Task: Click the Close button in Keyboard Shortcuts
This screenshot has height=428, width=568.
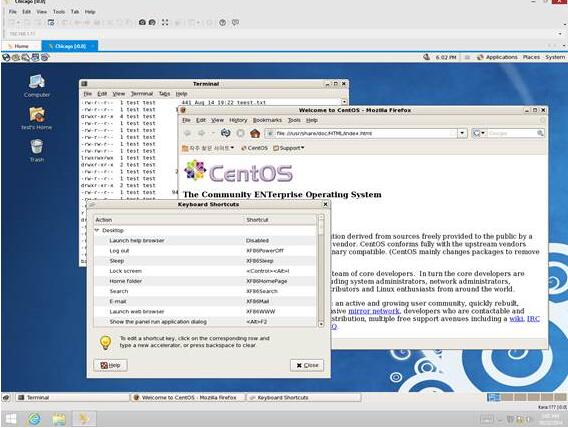Action: click(x=307, y=365)
